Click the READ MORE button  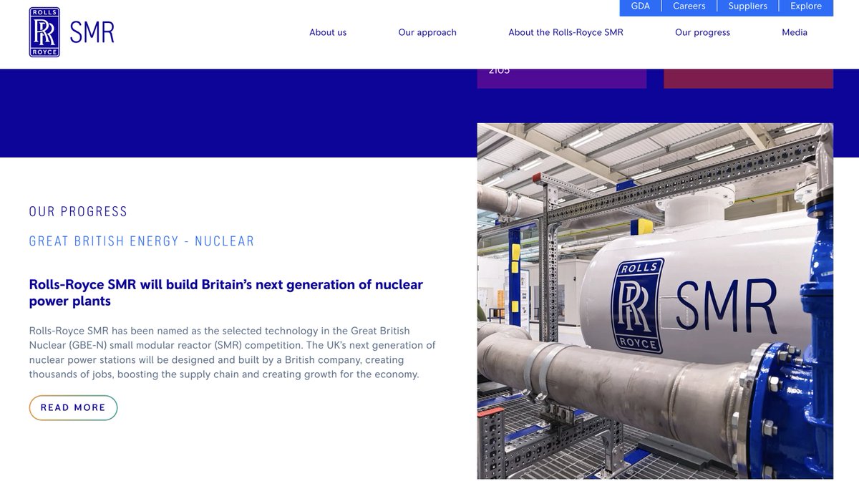73,407
